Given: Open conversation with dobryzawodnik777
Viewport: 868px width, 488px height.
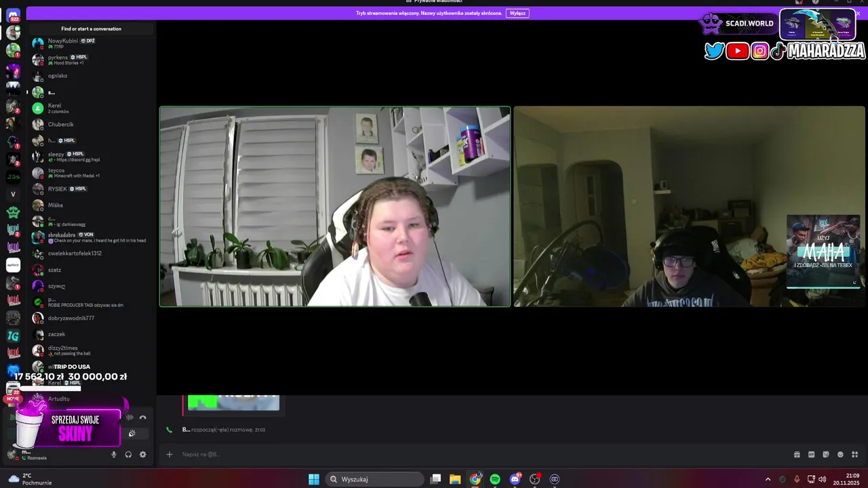Looking at the screenshot, I should click(91, 318).
